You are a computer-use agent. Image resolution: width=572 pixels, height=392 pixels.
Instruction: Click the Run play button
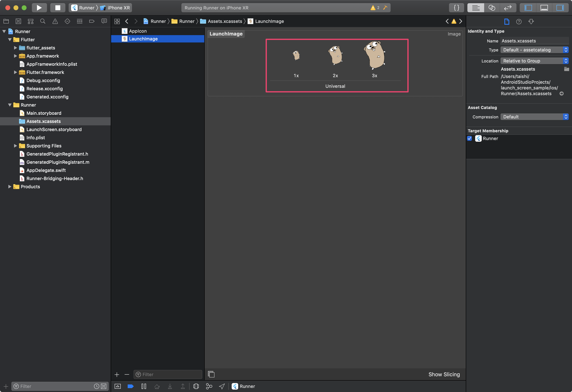click(39, 8)
